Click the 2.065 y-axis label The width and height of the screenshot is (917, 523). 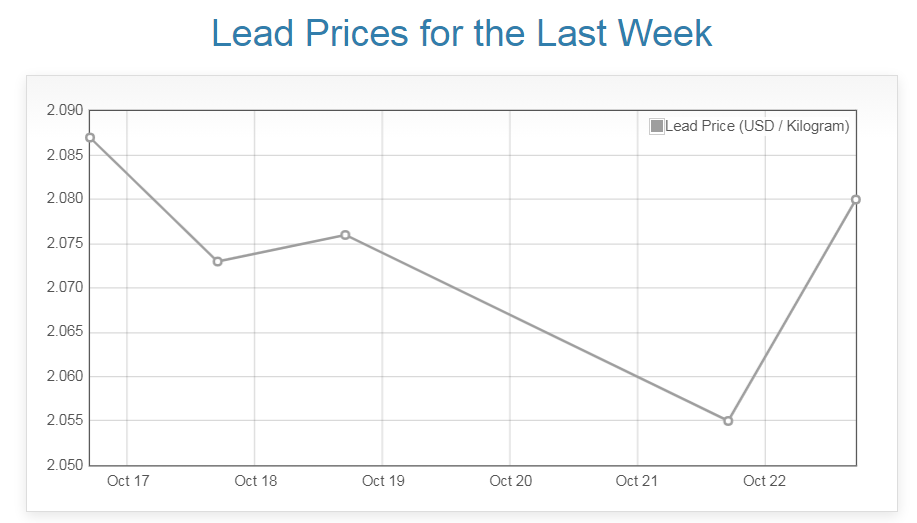coord(65,332)
